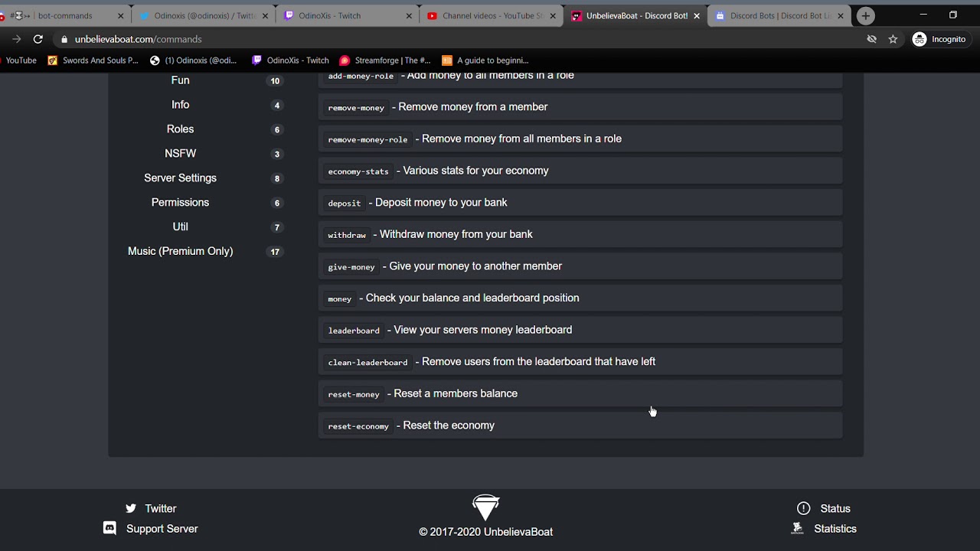Select the Roles command category
980x551 pixels.
[181, 129]
